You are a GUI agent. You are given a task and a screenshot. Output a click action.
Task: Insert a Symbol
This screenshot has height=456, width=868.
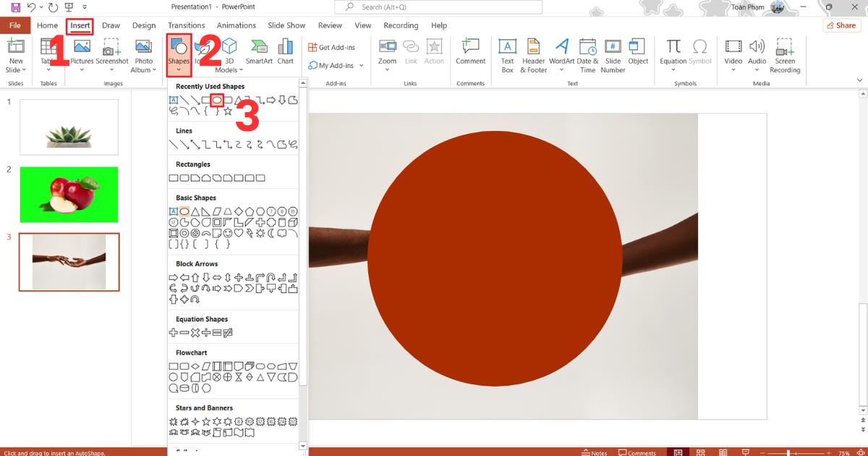point(700,51)
